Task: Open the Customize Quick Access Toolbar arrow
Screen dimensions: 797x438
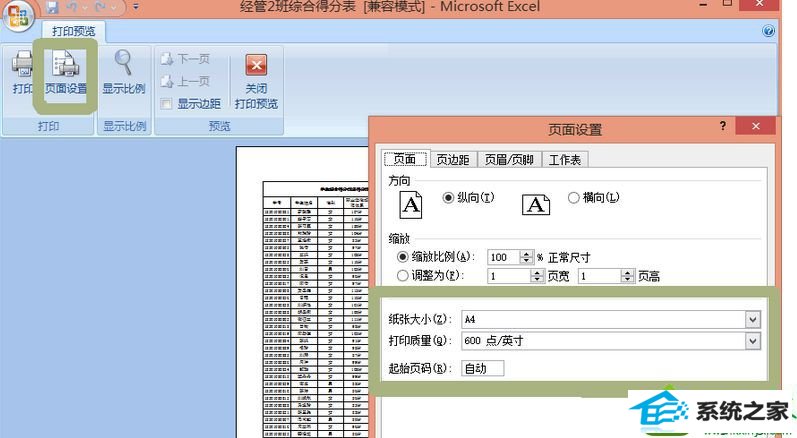Action: click(136, 7)
